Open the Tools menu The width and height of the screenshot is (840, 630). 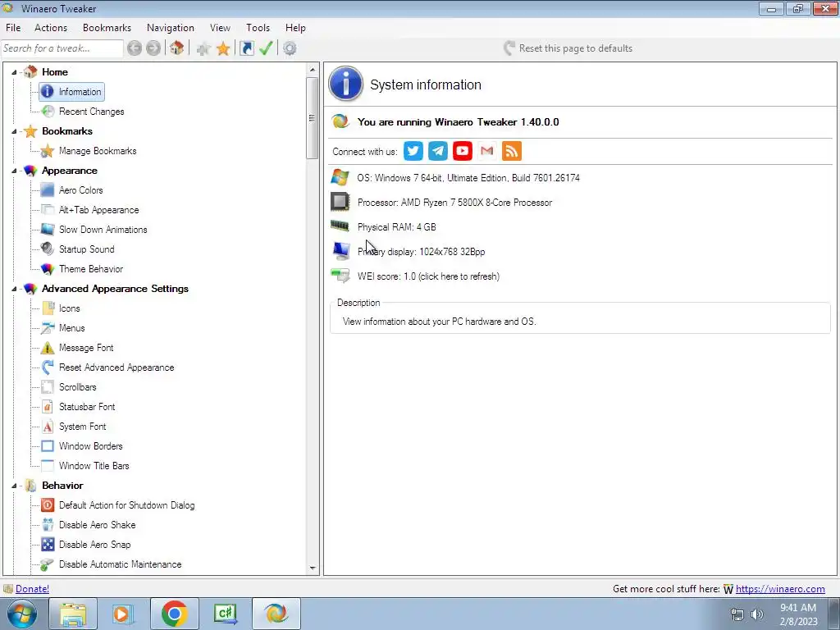(258, 28)
